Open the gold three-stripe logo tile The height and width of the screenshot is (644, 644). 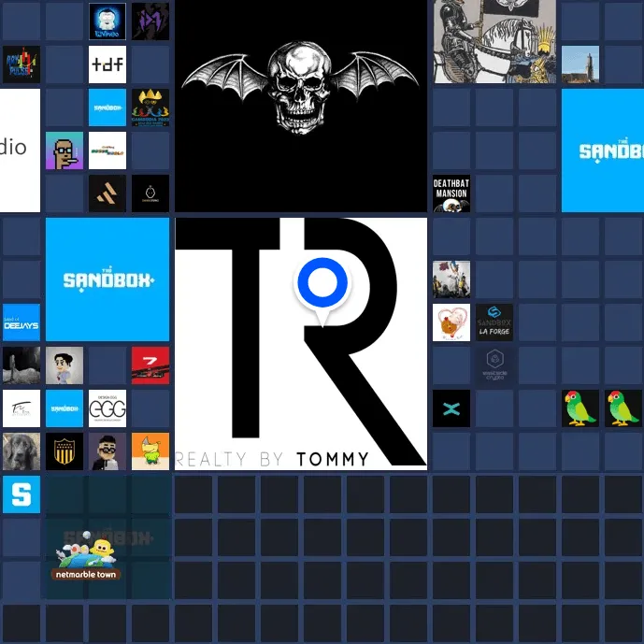[107, 193]
